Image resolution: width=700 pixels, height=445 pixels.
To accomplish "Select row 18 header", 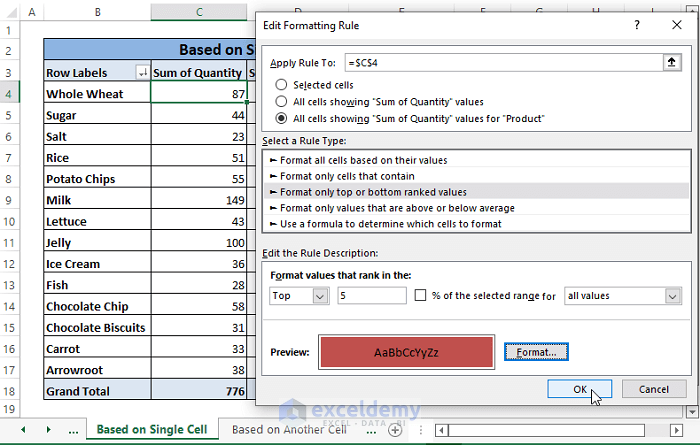I will pyautogui.click(x=9, y=391).
